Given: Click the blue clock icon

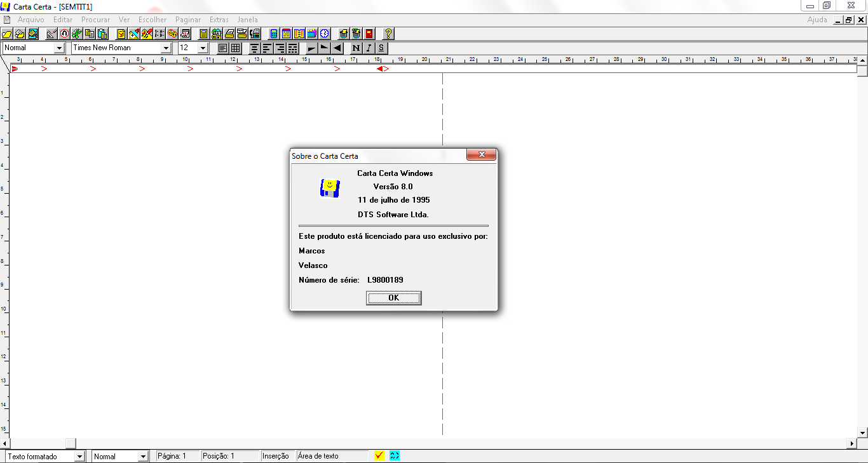Looking at the screenshot, I should (325, 34).
